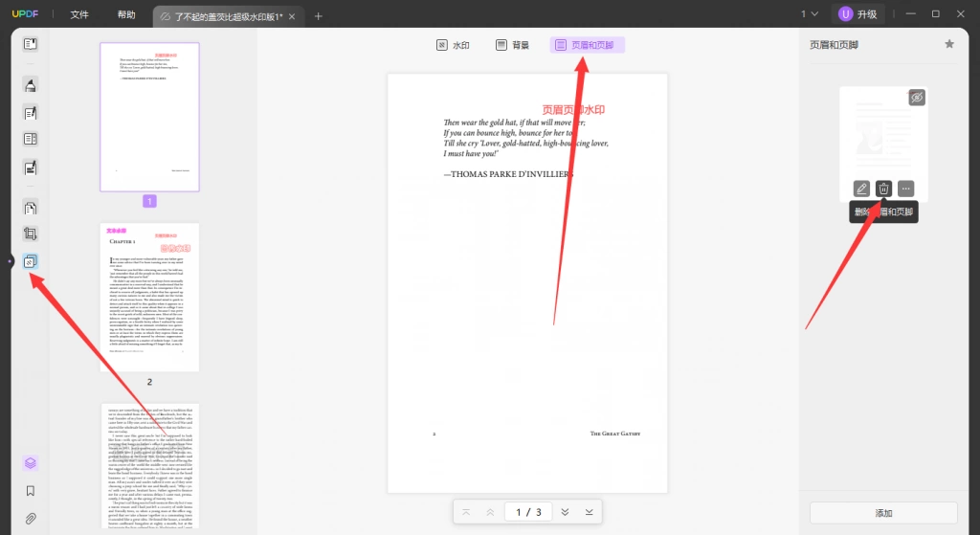Open the Attachments paperclip panel
Screen dimensions: 980x535
(x=30, y=518)
